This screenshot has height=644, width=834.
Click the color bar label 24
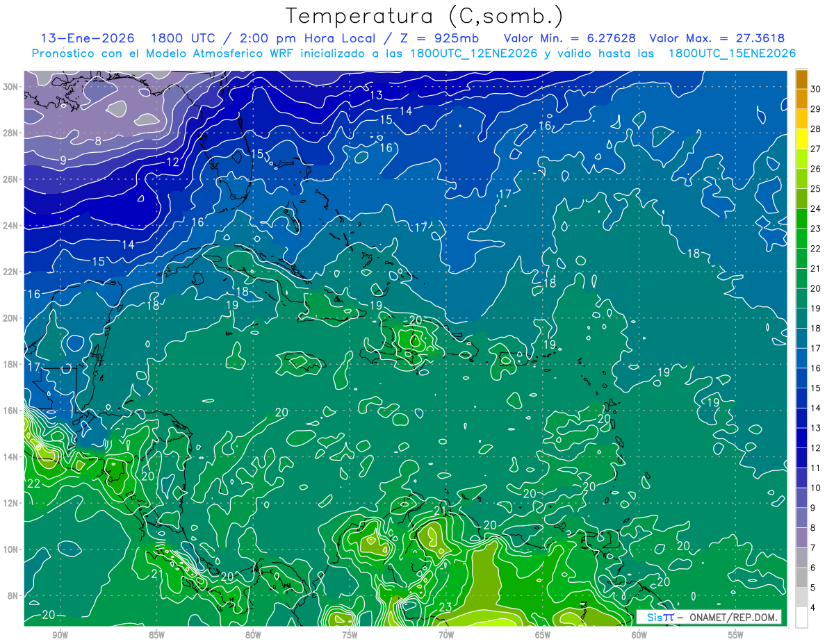816,208
